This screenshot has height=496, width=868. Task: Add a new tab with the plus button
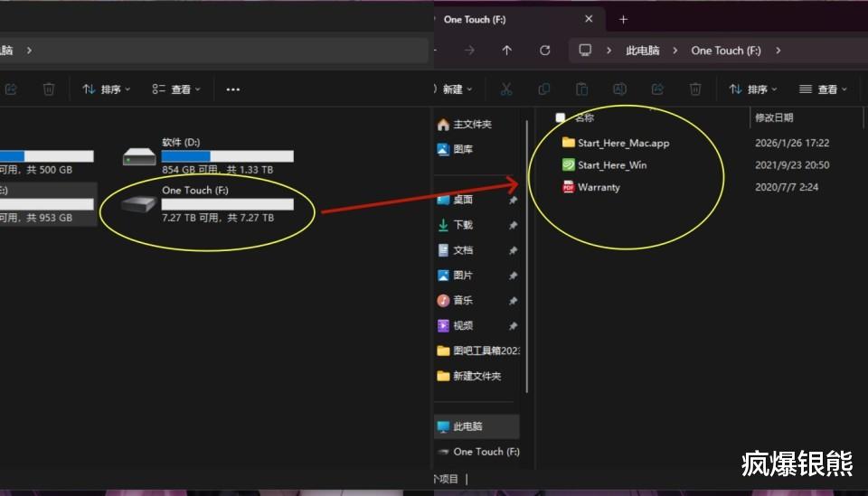(x=623, y=19)
